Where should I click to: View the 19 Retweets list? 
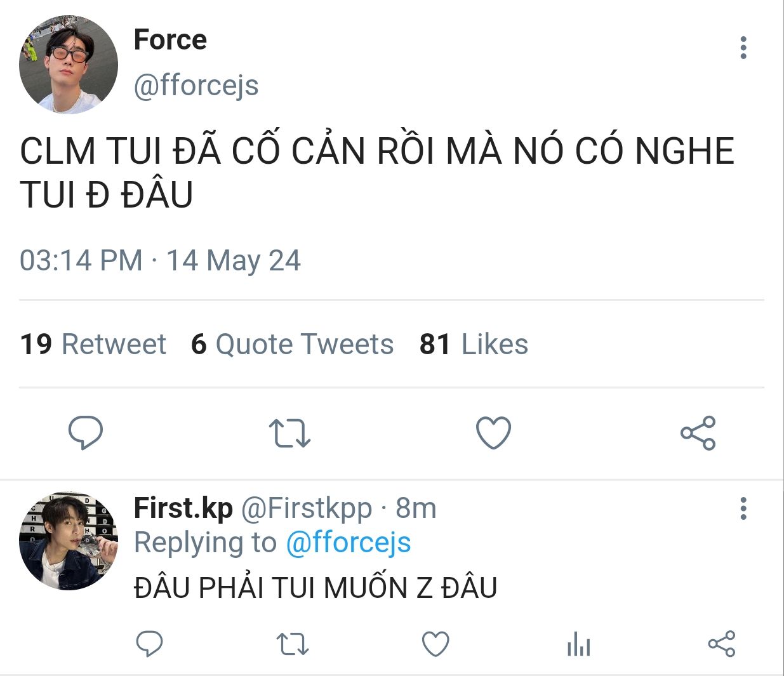[x=93, y=344]
